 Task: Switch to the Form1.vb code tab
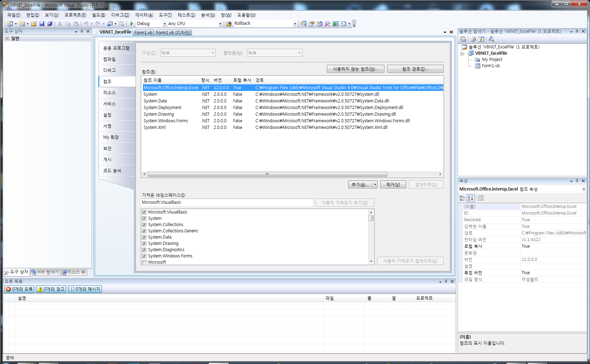(x=143, y=32)
